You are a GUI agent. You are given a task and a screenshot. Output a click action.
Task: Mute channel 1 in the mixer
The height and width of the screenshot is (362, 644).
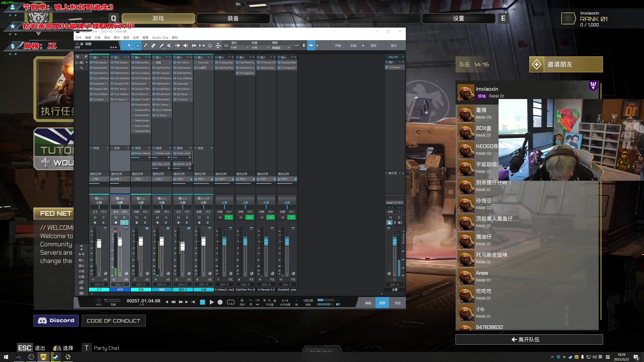[x=95, y=217]
